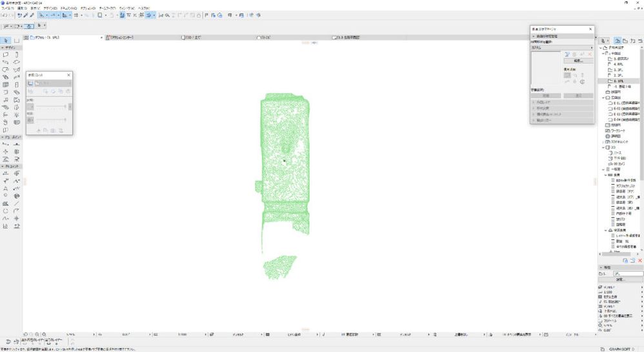644x352 pixels.
Task: Click the lower slider in 参照 panel
Action: click(x=52, y=120)
